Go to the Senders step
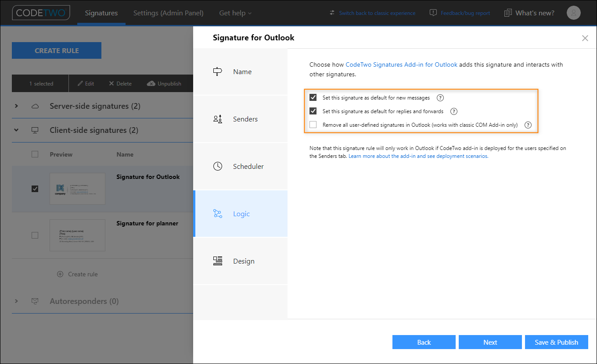This screenshot has width=597, height=364. [241, 119]
